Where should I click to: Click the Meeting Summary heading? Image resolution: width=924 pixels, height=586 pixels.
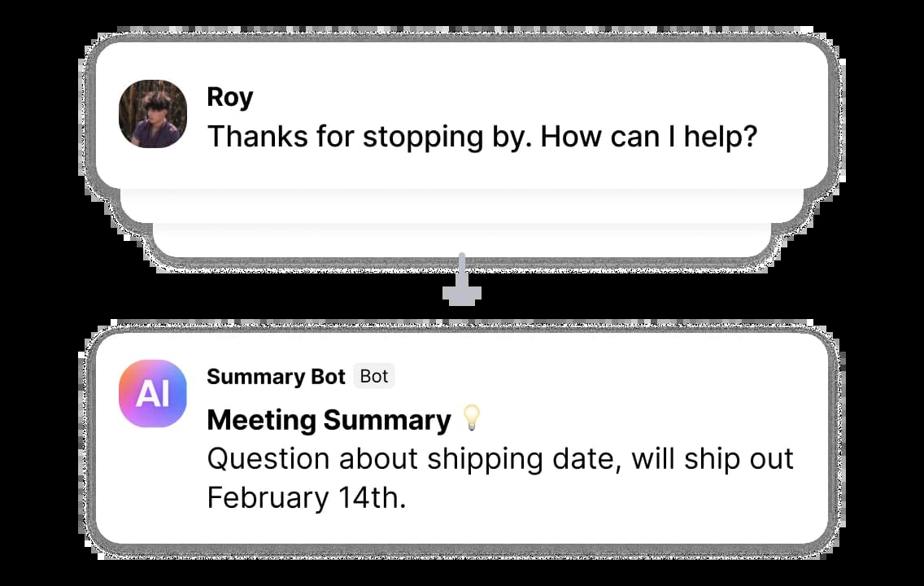click(329, 420)
